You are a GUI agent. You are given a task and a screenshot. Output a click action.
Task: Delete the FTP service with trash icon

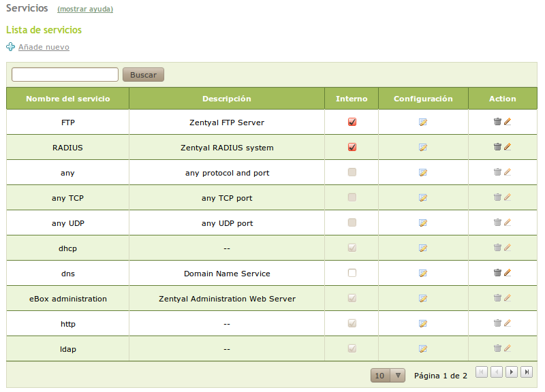pyautogui.click(x=498, y=122)
